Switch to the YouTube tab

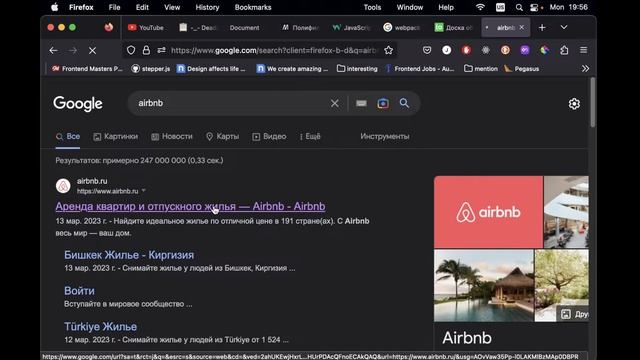click(146, 27)
